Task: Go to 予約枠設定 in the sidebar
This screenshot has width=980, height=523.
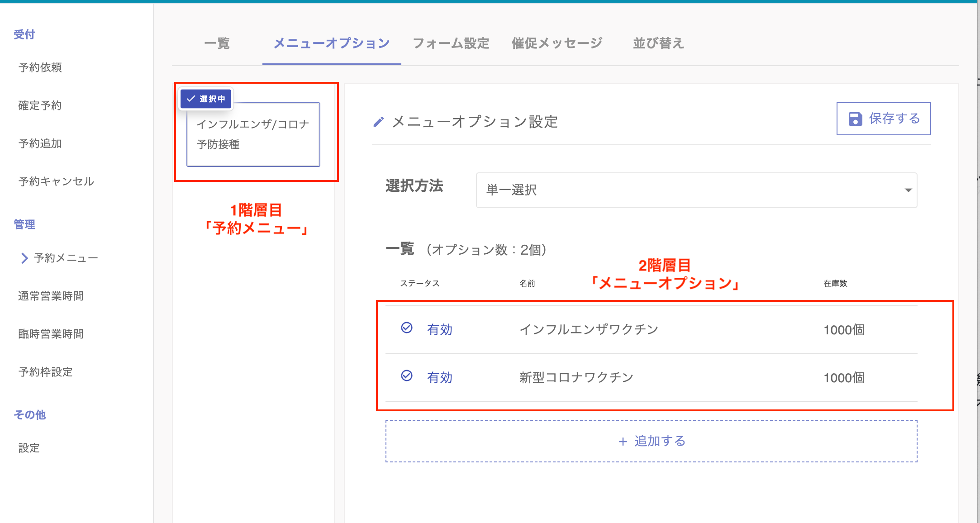Action: point(45,372)
